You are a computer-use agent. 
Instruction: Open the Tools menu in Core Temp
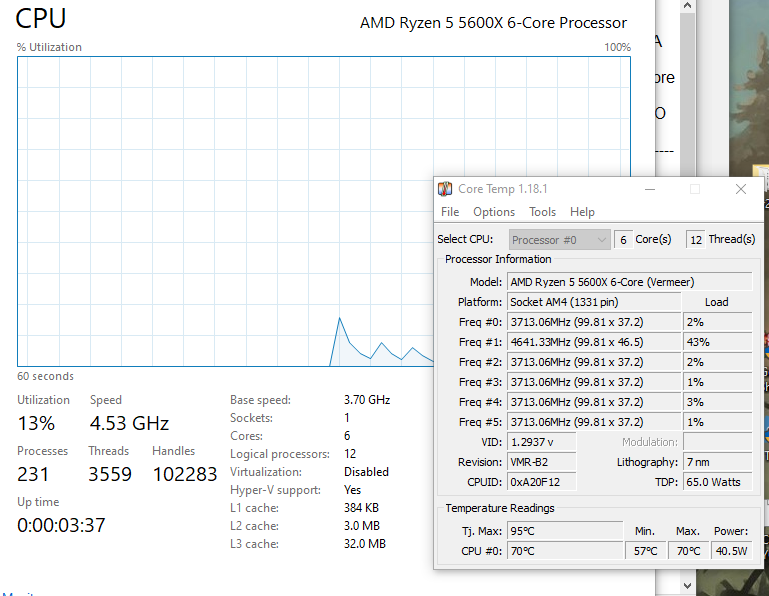click(x=542, y=212)
